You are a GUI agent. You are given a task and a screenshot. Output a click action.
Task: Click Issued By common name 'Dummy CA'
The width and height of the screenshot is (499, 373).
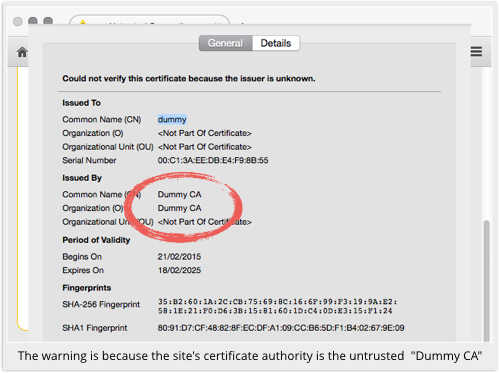click(179, 194)
